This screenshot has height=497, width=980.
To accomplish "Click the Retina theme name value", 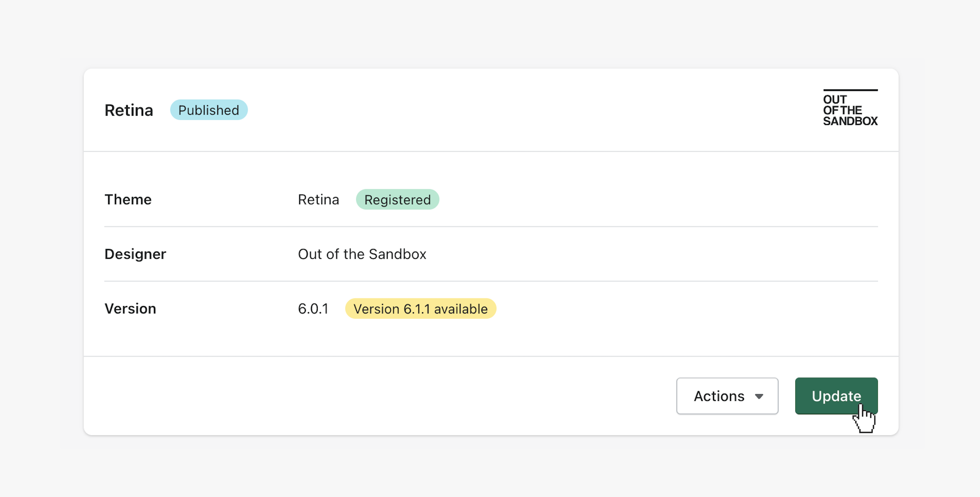I will tap(318, 200).
